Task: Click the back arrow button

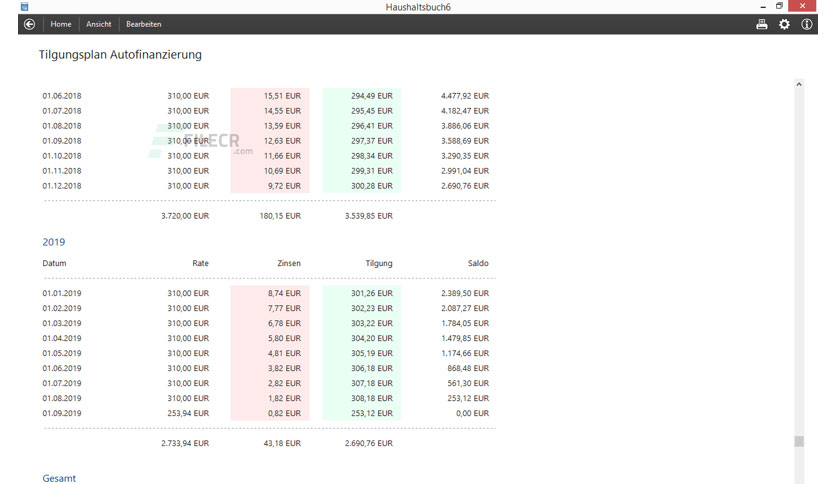Action: tap(29, 24)
